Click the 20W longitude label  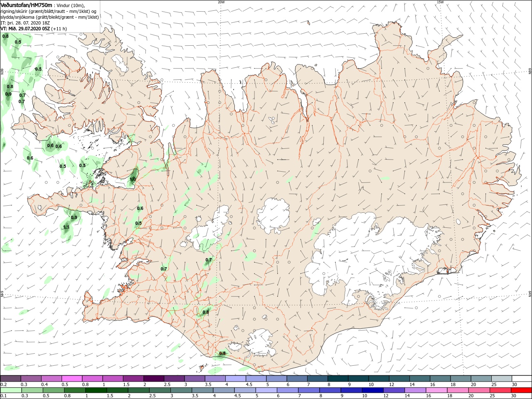coord(221,2)
